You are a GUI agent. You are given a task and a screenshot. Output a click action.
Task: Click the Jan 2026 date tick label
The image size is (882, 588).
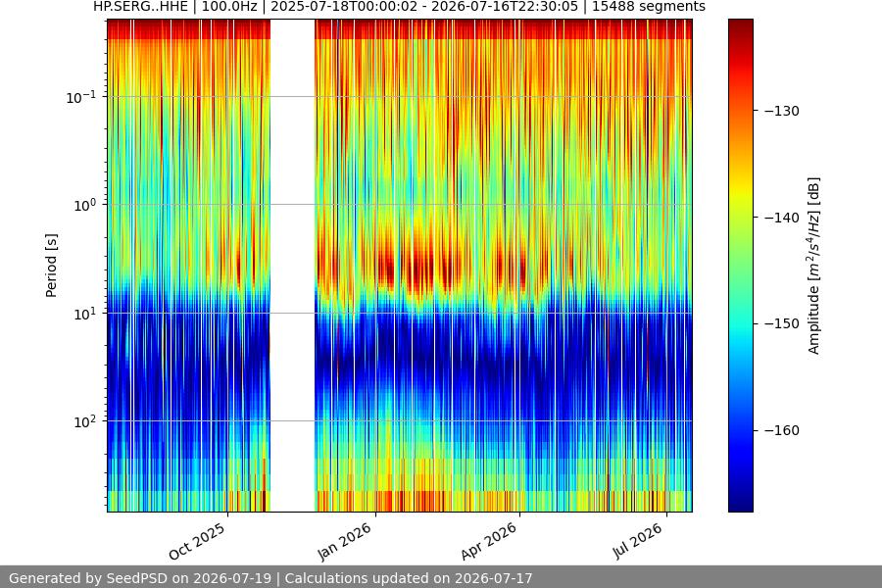pos(345,541)
